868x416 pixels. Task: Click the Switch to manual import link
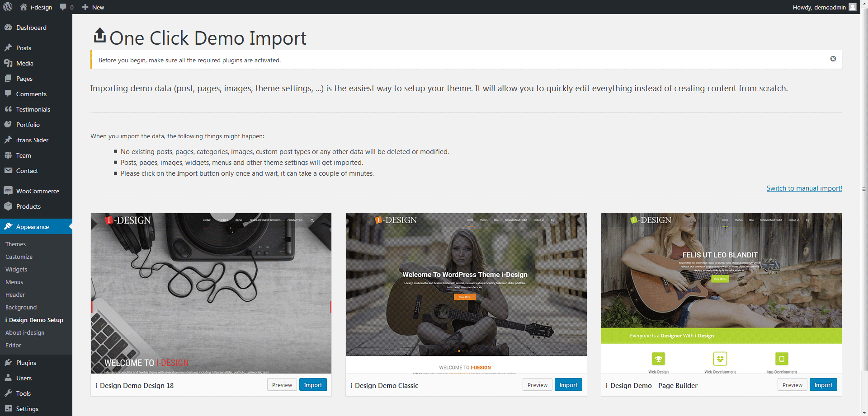coord(804,188)
